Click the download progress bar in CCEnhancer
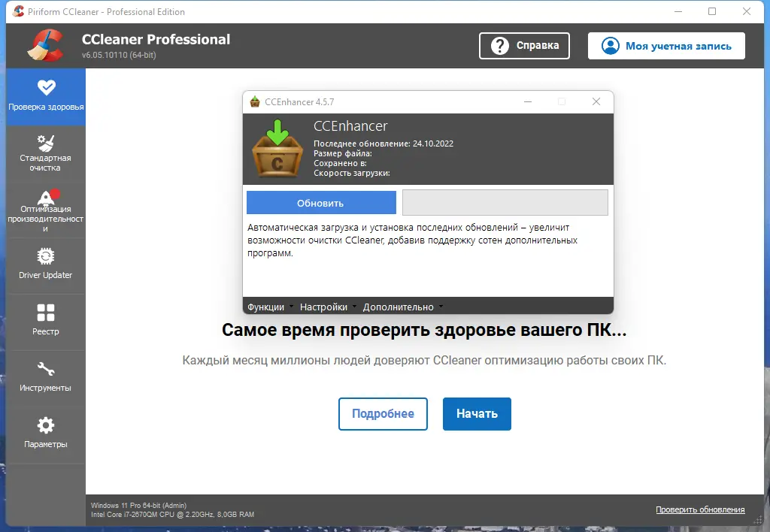Screen dimensions: 770x532 tap(505, 202)
